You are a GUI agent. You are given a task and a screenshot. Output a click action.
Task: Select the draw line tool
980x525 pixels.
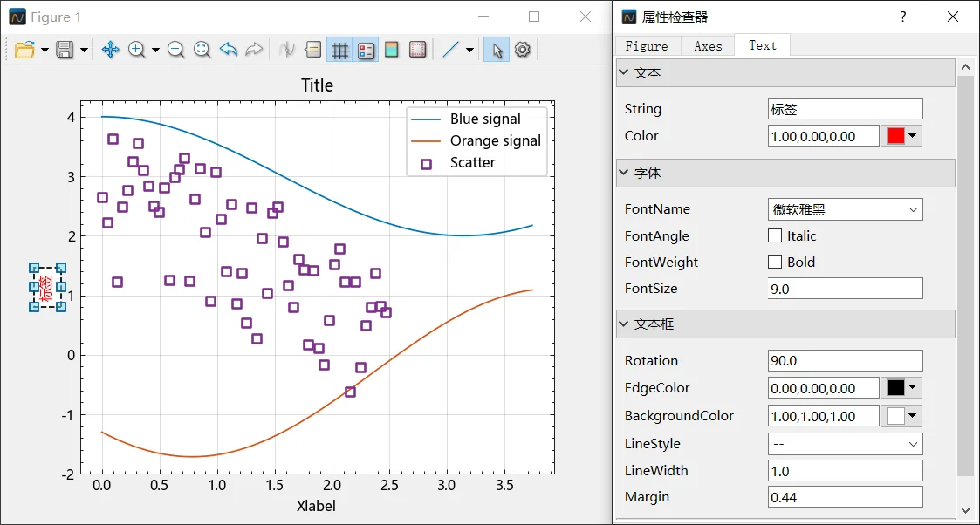click(x=450, y=50)
